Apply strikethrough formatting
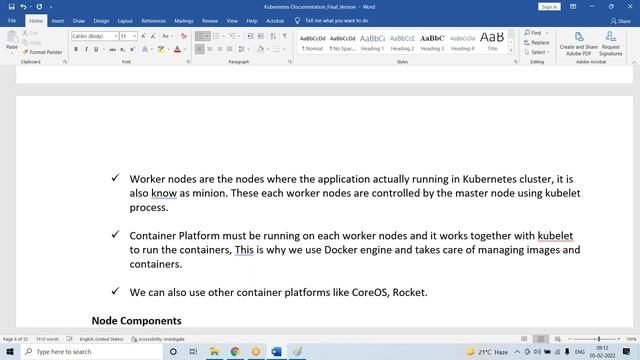The height and width of the screenshot is (360, 640). 112,49
